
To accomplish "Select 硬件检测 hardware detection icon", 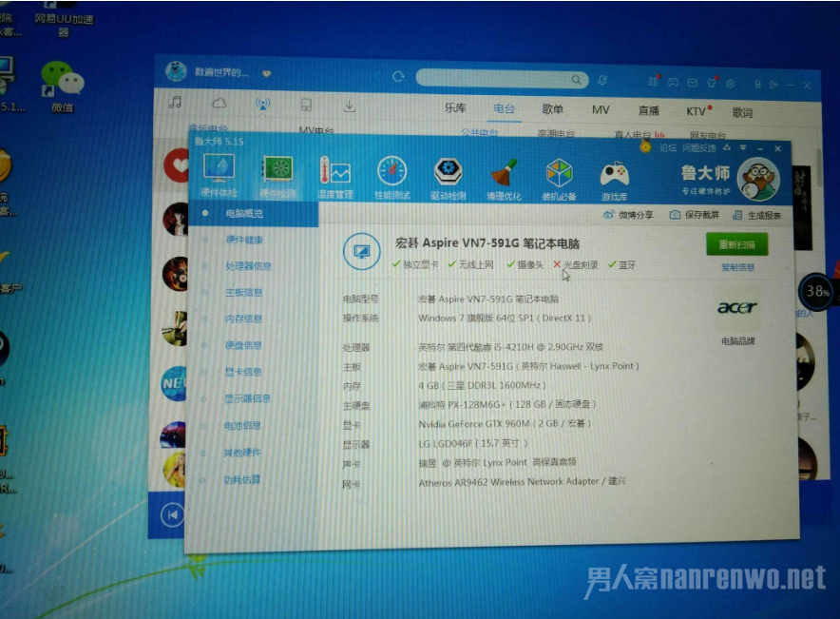I will [x=277, y=176].
